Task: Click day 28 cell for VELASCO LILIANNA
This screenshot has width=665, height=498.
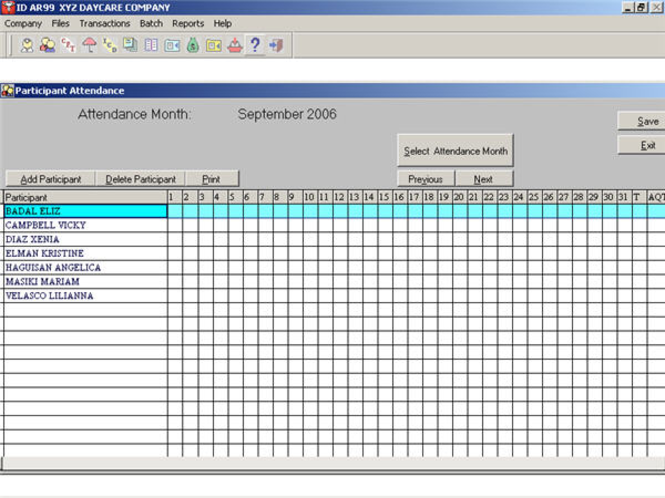Action: tap(579, 296)
